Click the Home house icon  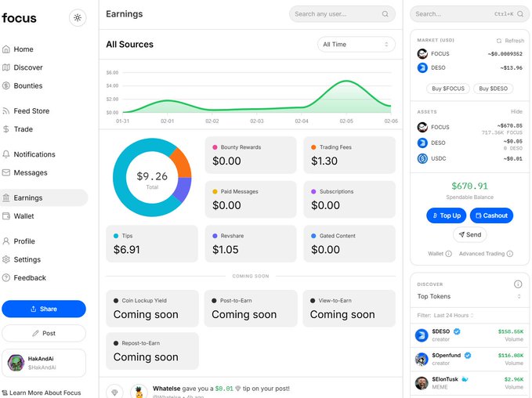(6, 49)
